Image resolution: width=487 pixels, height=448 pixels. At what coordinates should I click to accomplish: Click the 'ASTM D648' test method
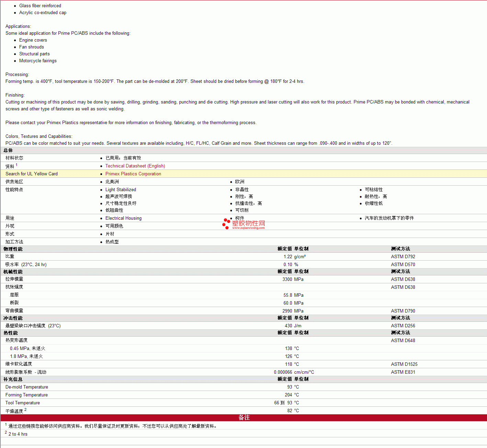coord(403,340)
